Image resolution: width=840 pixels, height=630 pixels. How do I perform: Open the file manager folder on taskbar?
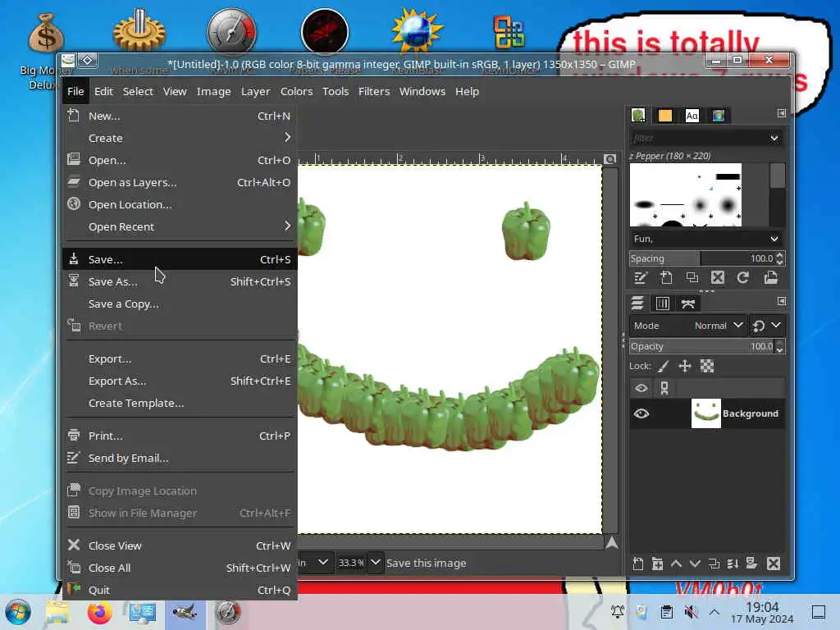coord(57,612)
